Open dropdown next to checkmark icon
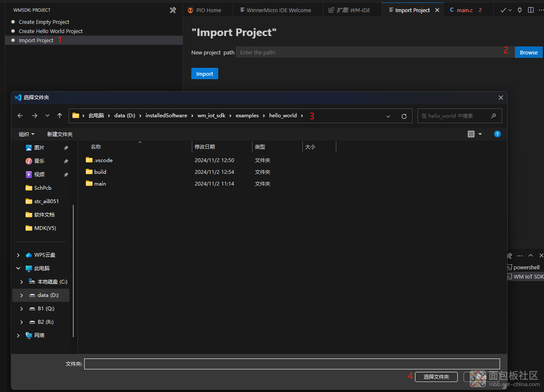Image resolution: width=544 pixels, height=392 pixels. pos(510,10)
